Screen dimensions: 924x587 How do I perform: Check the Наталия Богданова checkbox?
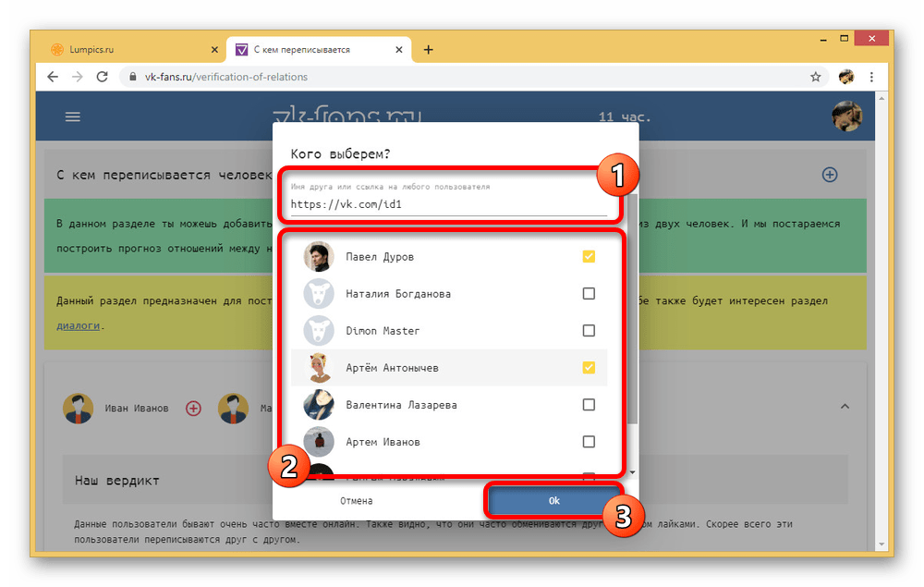589,294
